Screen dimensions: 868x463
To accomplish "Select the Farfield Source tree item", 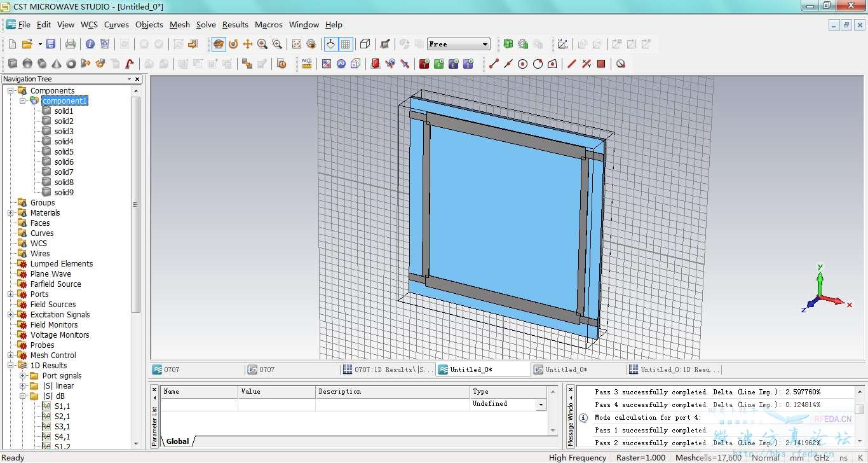I will 56,284.
